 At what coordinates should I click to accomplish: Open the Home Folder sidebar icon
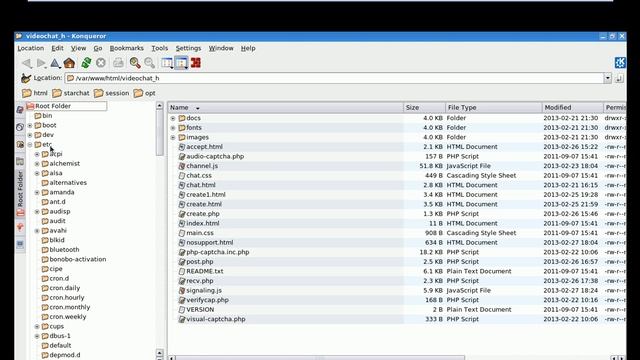[20, 144]
